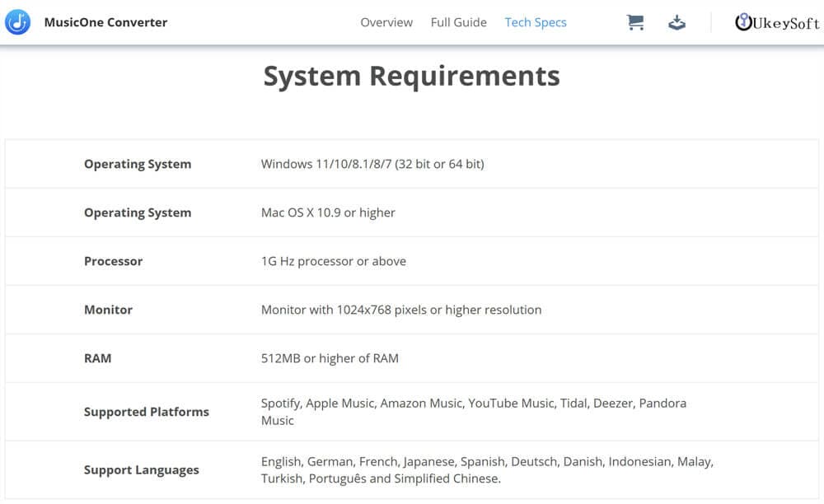Click the MusicOne Converter music note logo

tap(18, 21)
